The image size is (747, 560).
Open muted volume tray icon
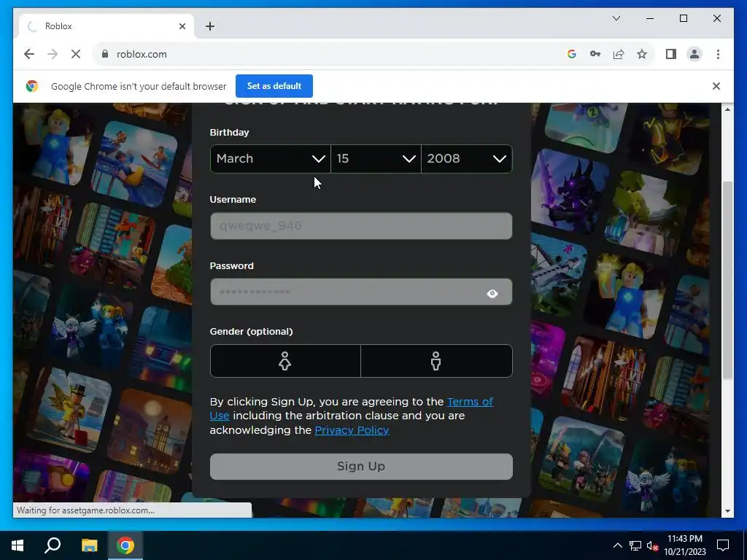tap(652, 545)
